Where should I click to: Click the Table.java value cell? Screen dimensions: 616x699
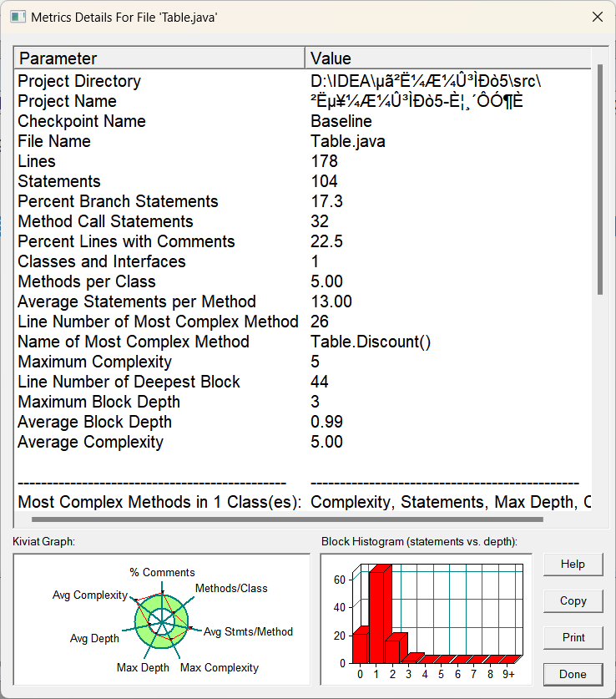tap(348, 141)
